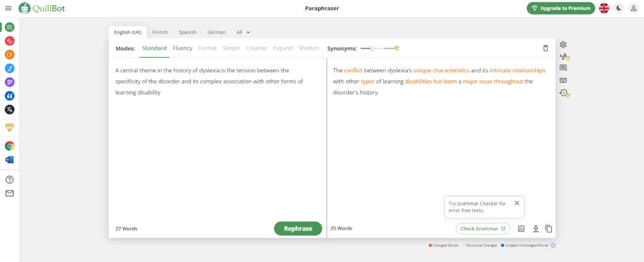The height and width of the screenshot is (262, 644).
Task: Expand the All languages dropdown
Action: click(x=243, y=32)
